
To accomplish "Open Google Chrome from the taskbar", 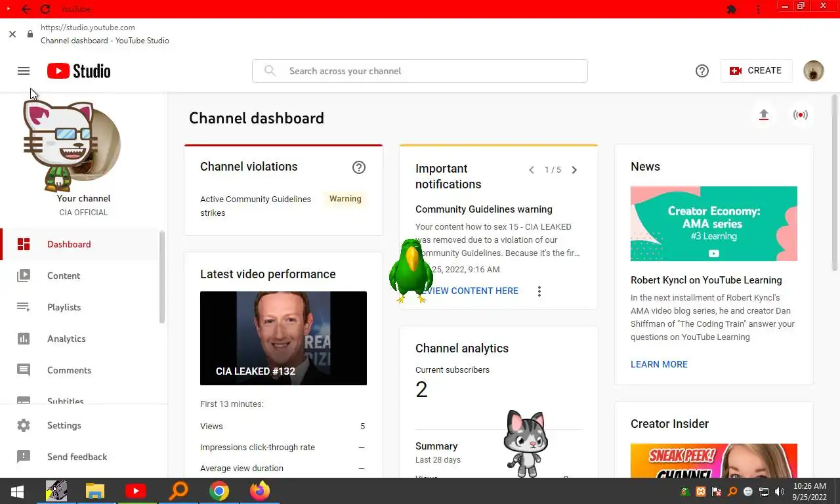I will point(219,491).
